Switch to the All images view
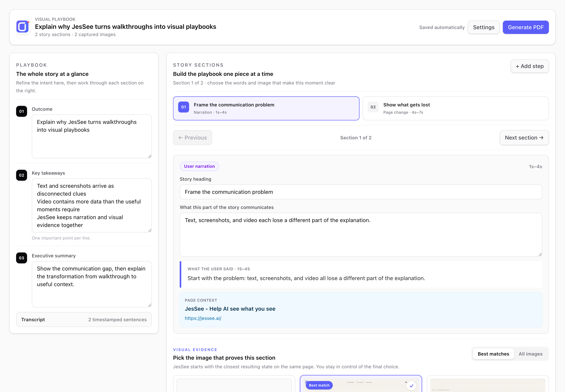The width and height of the screenshot is (565, 392). point(530,354)
